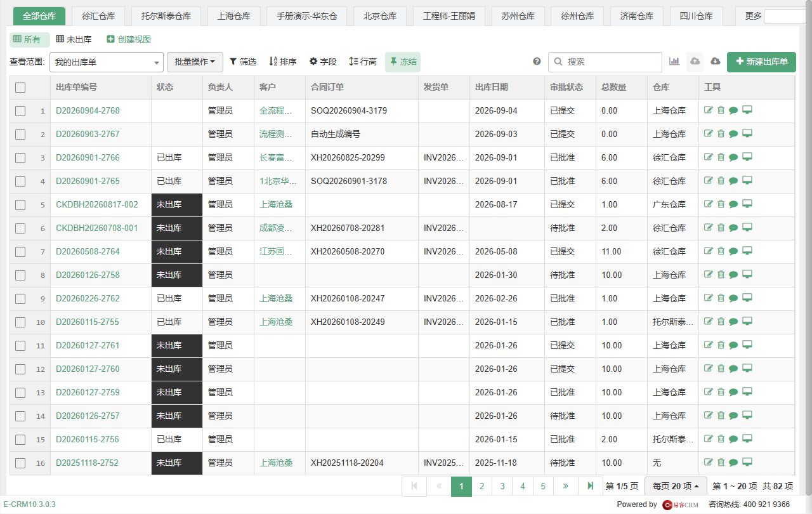Click edit icon for CKDBH20260817-002
Image resolution: width=812 pixels, height=514 pixels.
[709, 204]
